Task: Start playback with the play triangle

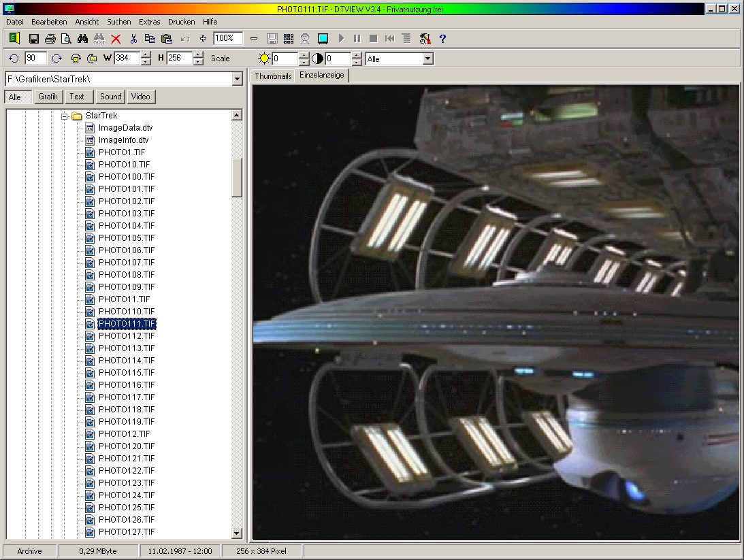Action: tap(341, 39)
